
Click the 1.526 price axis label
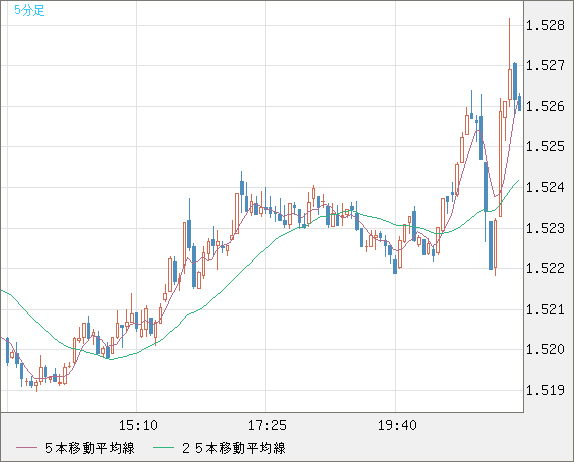coord(545,106)
